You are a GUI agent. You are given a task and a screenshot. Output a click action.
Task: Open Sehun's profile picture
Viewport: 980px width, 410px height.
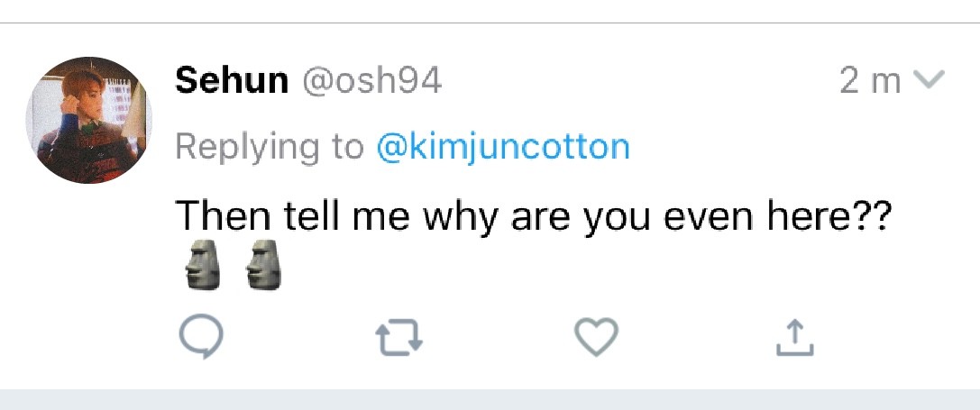click(87, 121)
